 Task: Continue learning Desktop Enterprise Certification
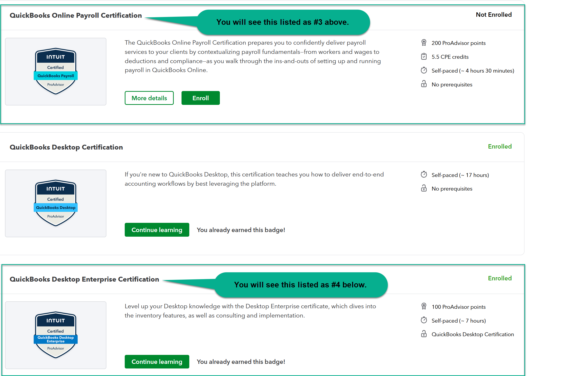click(157, 361)
